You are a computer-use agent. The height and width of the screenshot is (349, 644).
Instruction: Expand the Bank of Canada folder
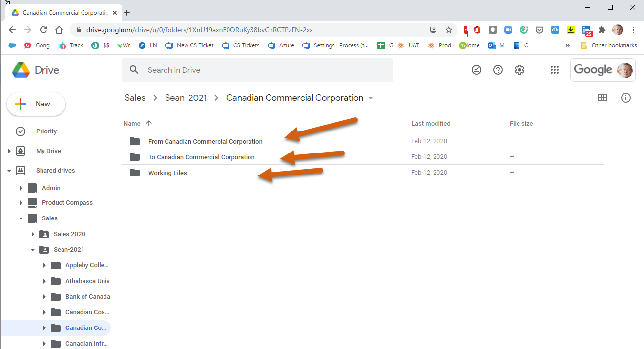pyautogui.click(x=44, y=296)
